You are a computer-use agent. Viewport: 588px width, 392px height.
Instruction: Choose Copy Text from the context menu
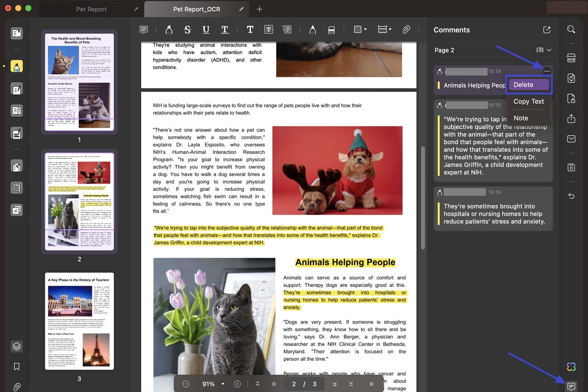click(528, 101)
